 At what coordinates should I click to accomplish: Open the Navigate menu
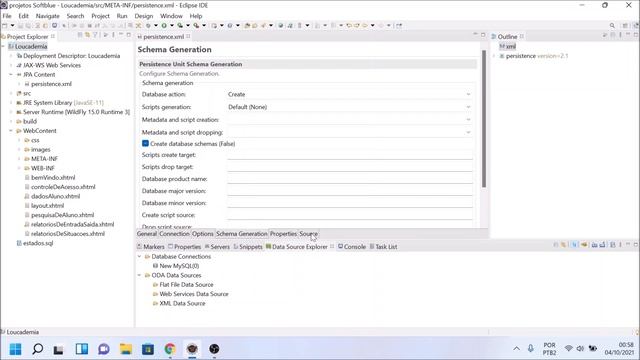pos(47,16)
